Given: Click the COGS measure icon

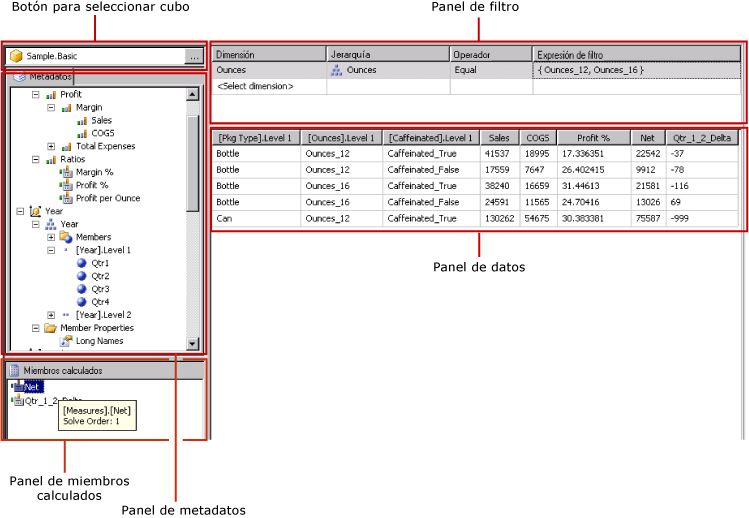Looking at the screenshot, I should tap(82, 134).
